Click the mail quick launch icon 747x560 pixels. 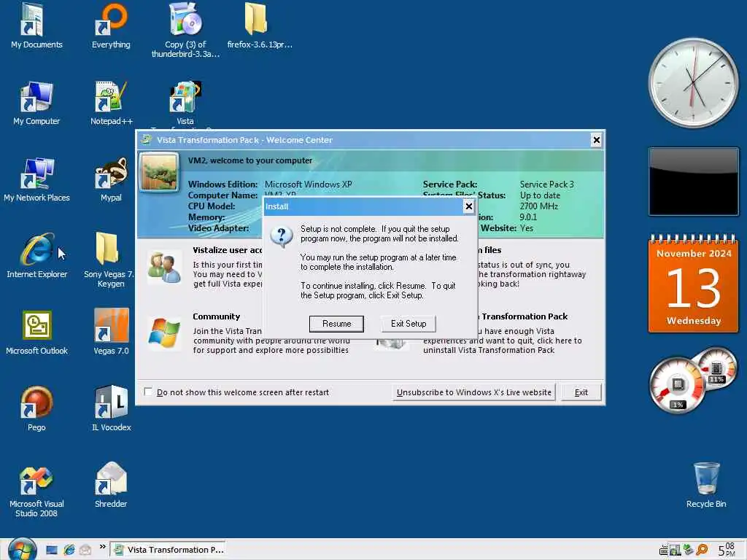(x=85, y=550)
